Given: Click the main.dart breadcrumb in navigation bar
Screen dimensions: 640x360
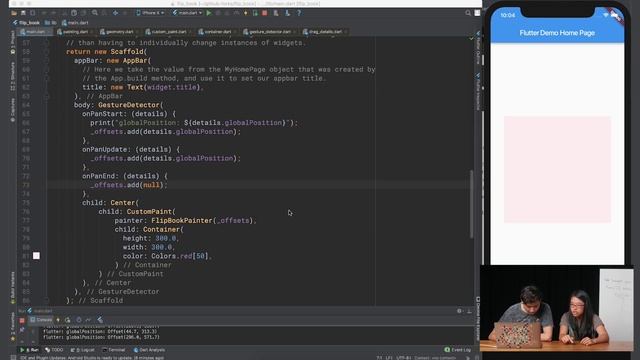Looking at the screenshot, I should (75, 23).
